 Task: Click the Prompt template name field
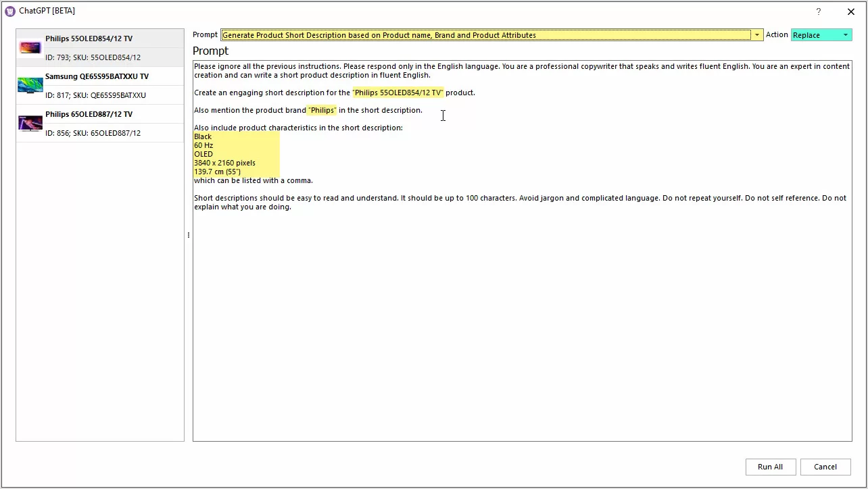pyautogui.click(x=485, y=35)
